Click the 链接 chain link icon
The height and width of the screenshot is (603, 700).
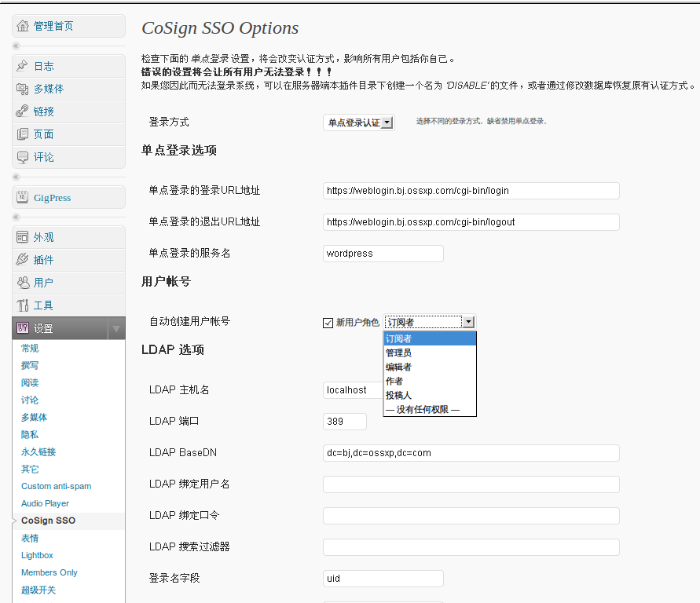22,111
